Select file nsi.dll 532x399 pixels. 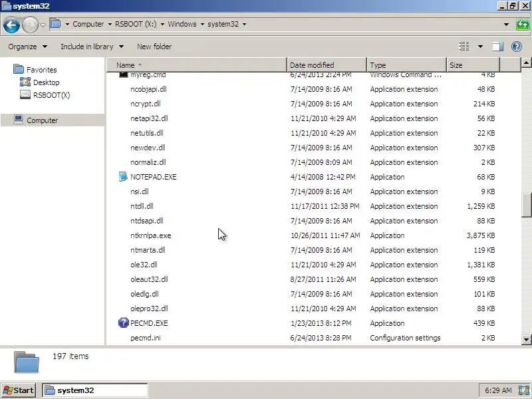pyautogui.click(x=140, y=192)
